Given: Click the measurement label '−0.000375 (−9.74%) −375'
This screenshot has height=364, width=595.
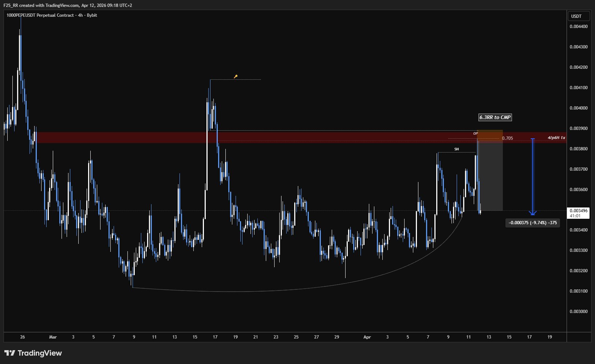Looking at the screenshot, I should click(533, 223).
